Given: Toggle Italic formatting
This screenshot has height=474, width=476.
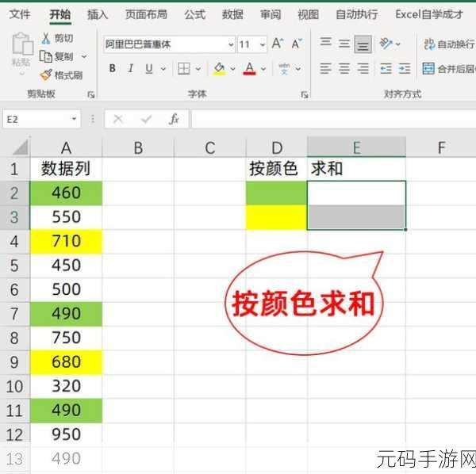Looking at the screenshot, I should click(131, 68).
